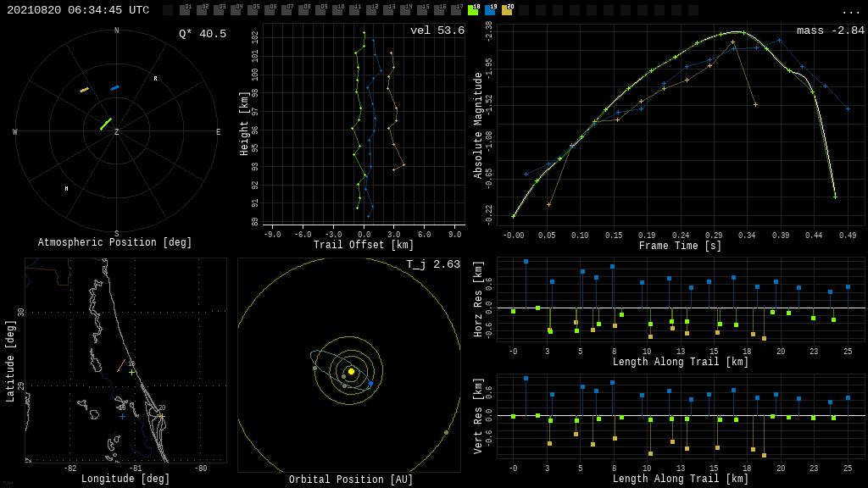868x488 pixels.
Task: Click the blue Earth dot in orbit plot
Action: (x=370, y=383)
